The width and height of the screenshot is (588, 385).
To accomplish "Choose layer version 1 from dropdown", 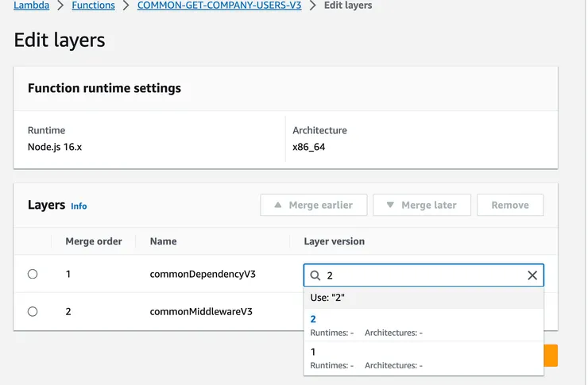I will click(313, 352).
